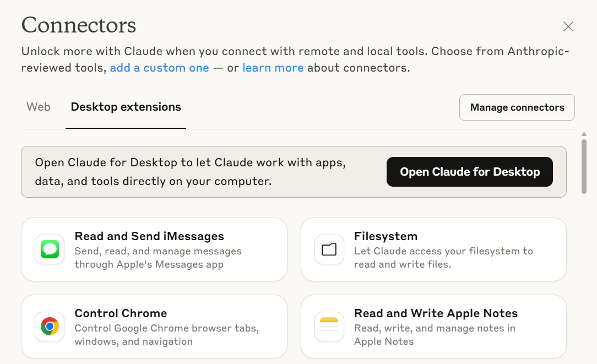Viewport: 597px width, 364px height.
Task: Click 'Control Google Chrome browser tabs' description
Action: tap(167, 335)
